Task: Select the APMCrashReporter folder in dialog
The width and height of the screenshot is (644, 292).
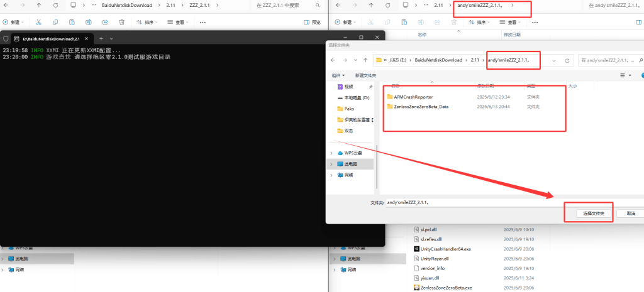Action: pyautogui.click(x=413, y=97)
